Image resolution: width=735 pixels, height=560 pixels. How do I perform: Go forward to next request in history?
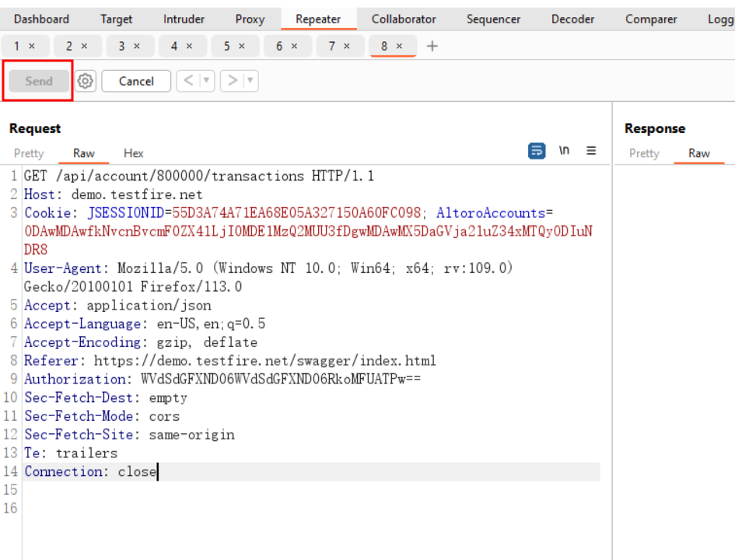232,81
